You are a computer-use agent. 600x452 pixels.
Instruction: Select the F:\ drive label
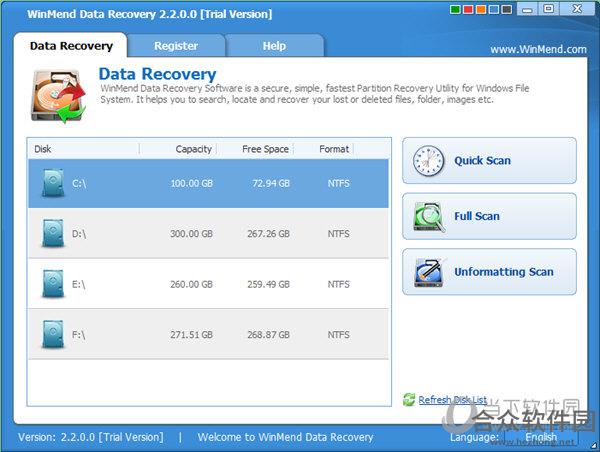click(x=78, y=335)
